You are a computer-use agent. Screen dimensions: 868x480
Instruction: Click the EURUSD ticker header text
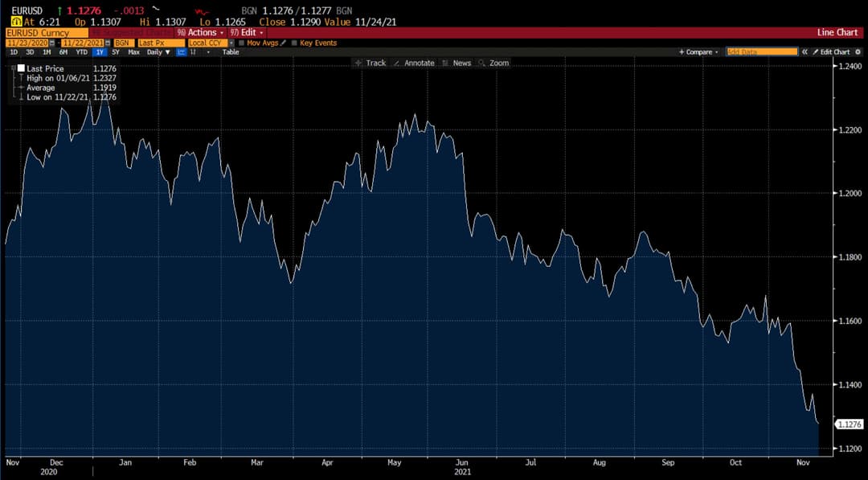point(27,11)
